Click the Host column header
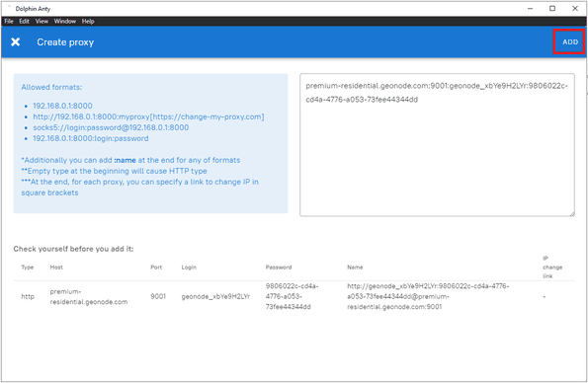The height and width of the screenshot is (383, 588). coord(56,268)
